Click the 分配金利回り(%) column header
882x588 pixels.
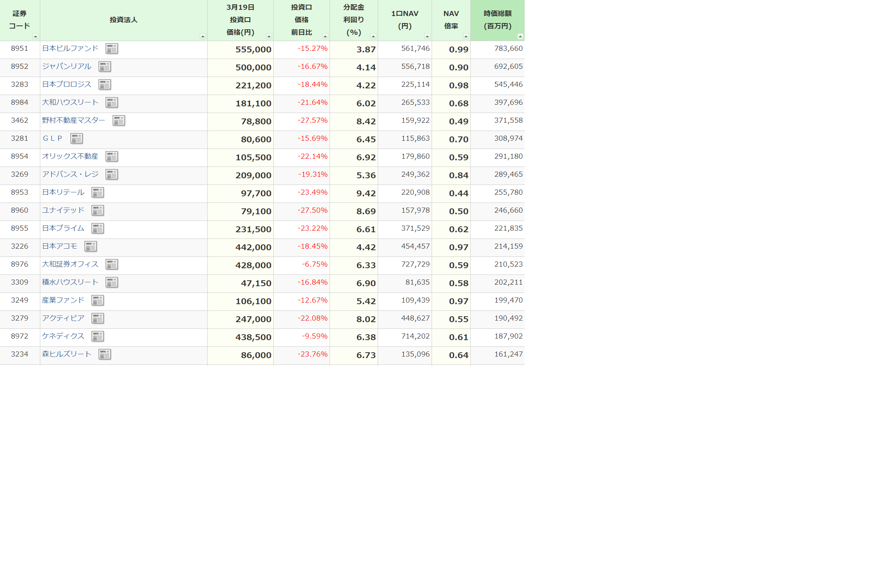354,20
